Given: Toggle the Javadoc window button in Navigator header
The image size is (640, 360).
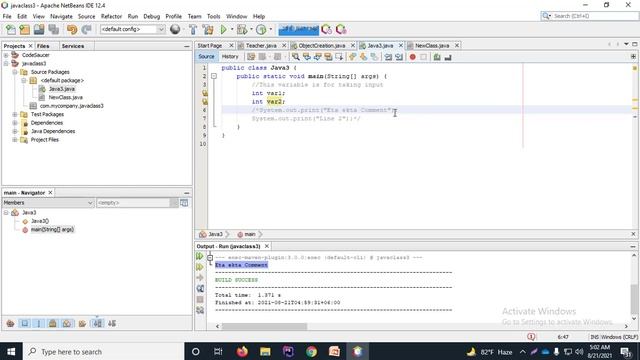Looking at the screenshot, I should coord(184,202).
